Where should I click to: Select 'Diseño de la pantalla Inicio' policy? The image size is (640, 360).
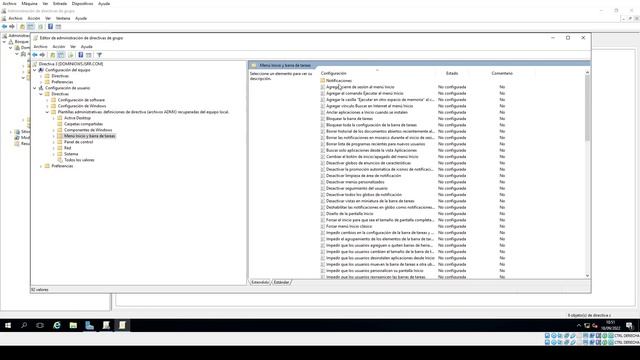349,213
